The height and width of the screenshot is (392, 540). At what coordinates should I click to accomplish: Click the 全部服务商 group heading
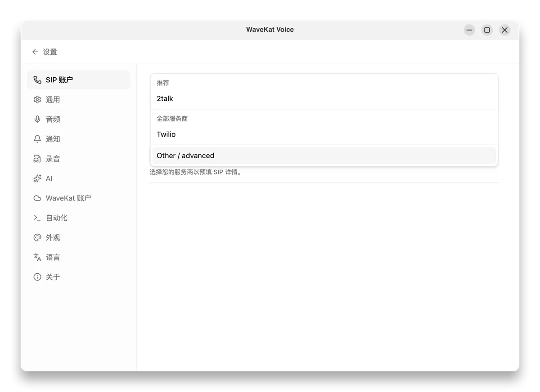(x=172, y=119)
